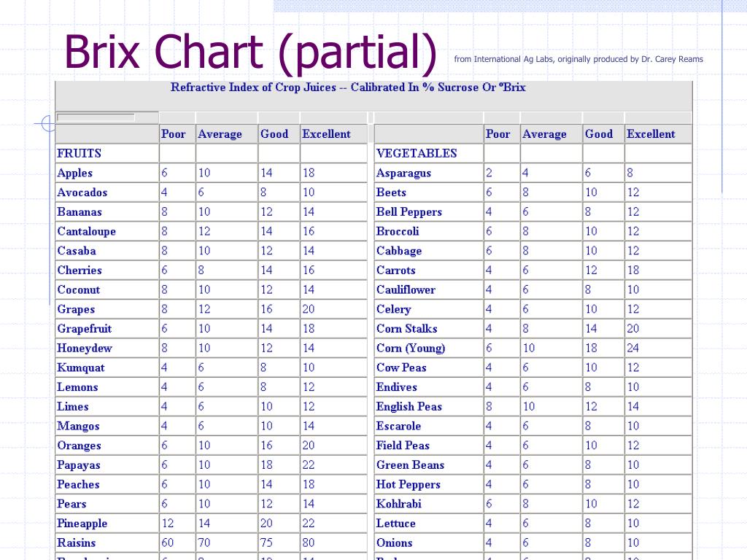Click the Average header in the vegetables table
This screenshot has width=747, height=560.
pos(544,134)
